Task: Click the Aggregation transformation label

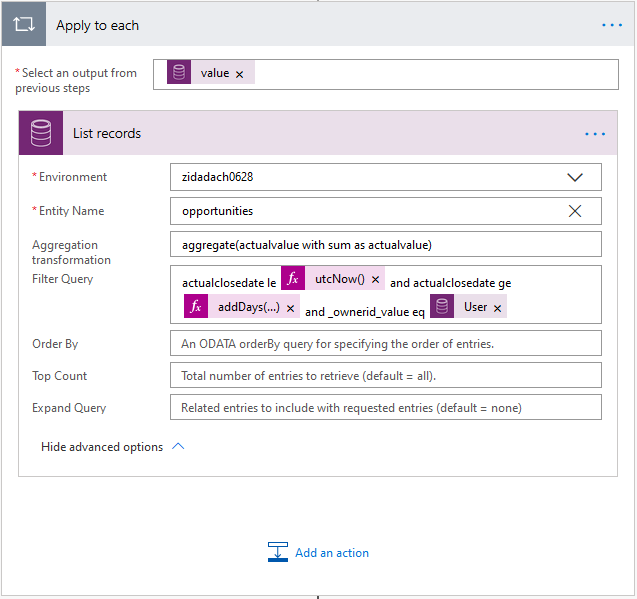Action: click(x=71, y=252)
